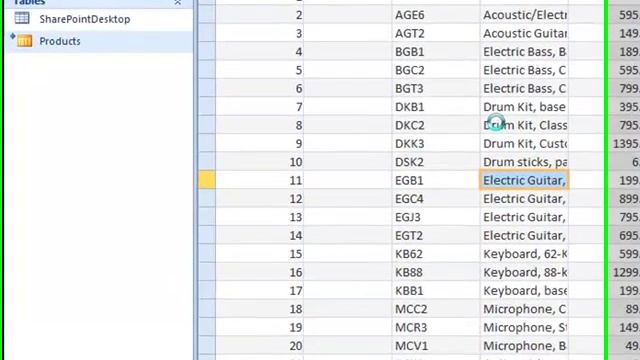Click the product code DKB1
The height and width of the screenshot is (360, 640).
tap(409, 107)
